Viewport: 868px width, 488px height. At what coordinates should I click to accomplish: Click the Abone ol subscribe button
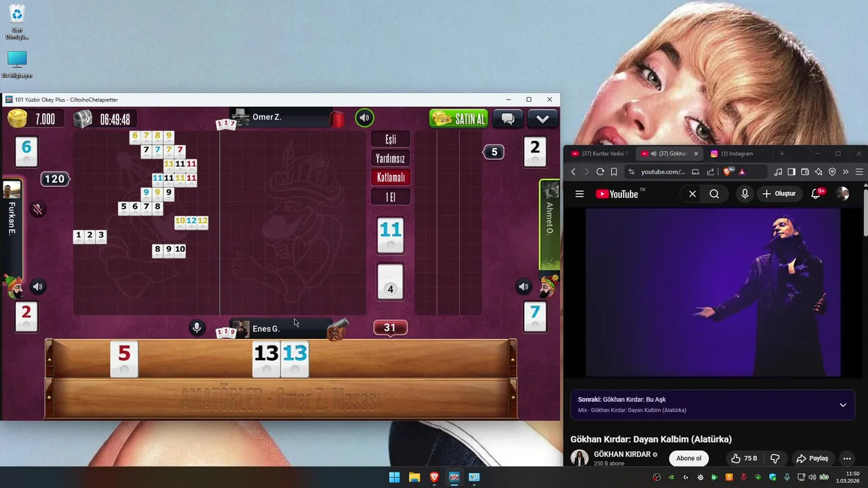(x=688, y=458)
